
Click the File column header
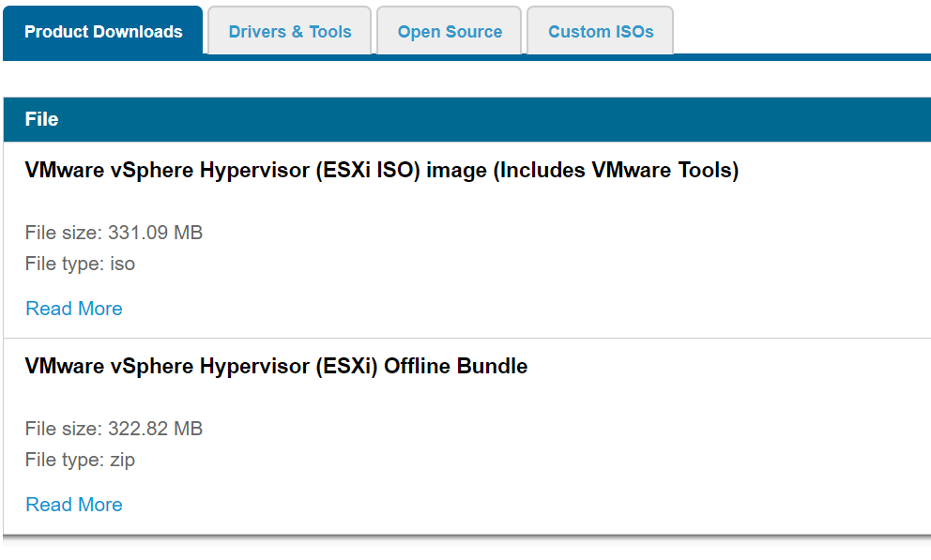pos(41,119)
